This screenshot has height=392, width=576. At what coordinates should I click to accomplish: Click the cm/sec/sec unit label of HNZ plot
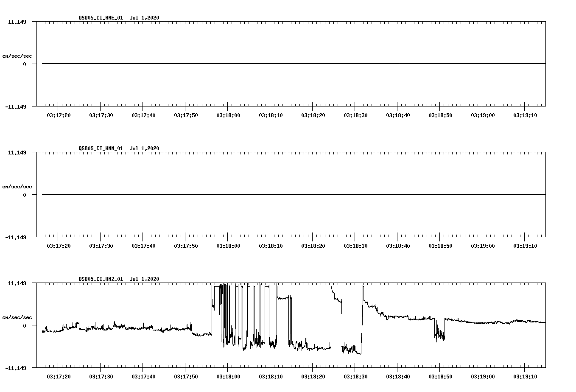coord(17,317)
